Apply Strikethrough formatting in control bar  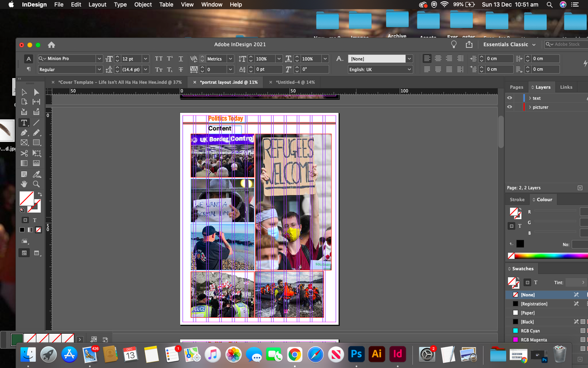pyautogui.click(x=181, y=70)
